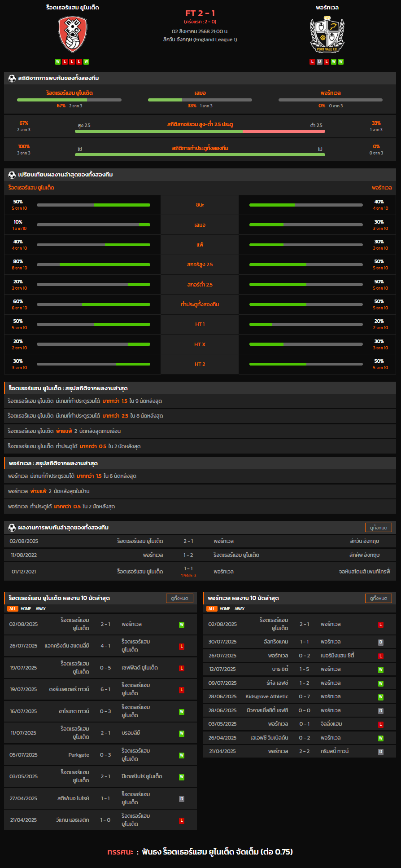The height and width of the screenshot is (868, 401).
Task: Click last green W badge under Port Vale crest
Action: (341, 62)
